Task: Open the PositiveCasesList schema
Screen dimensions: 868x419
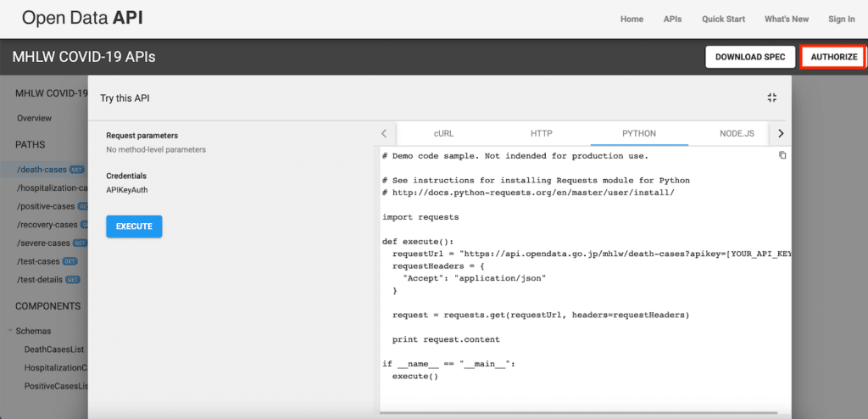Action: (x=56, y=386)
